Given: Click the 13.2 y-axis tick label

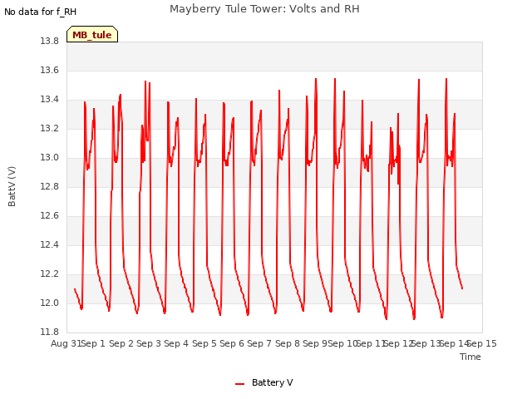Looking at the screenshot, I should pyautogui.click(x=50, y=129).
